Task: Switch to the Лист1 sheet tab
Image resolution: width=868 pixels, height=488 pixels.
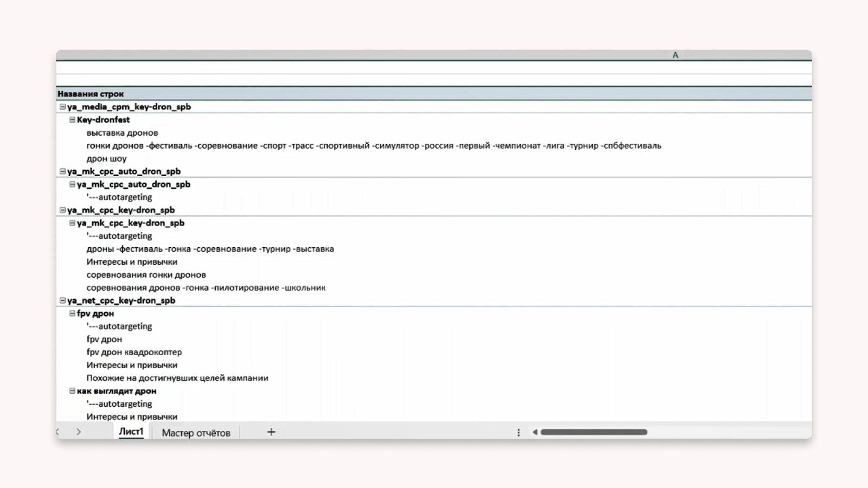Action: [131, 432]
